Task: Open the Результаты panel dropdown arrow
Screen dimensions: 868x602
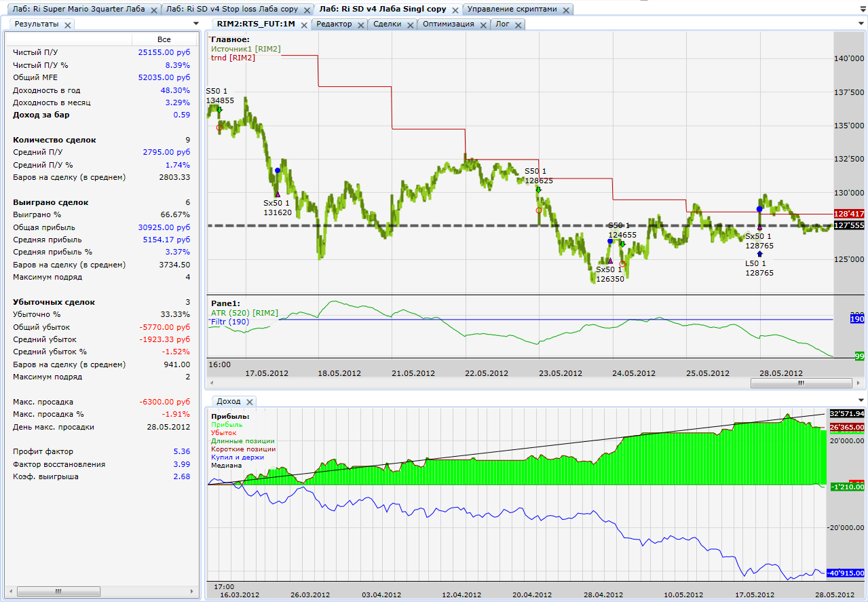Action: [196, 24]
